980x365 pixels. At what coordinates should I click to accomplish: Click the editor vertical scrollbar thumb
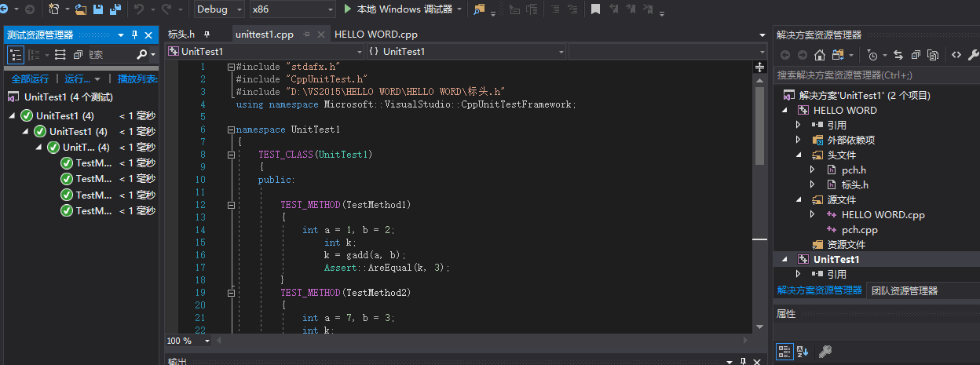pyautogui.click(x=759, y=126)
